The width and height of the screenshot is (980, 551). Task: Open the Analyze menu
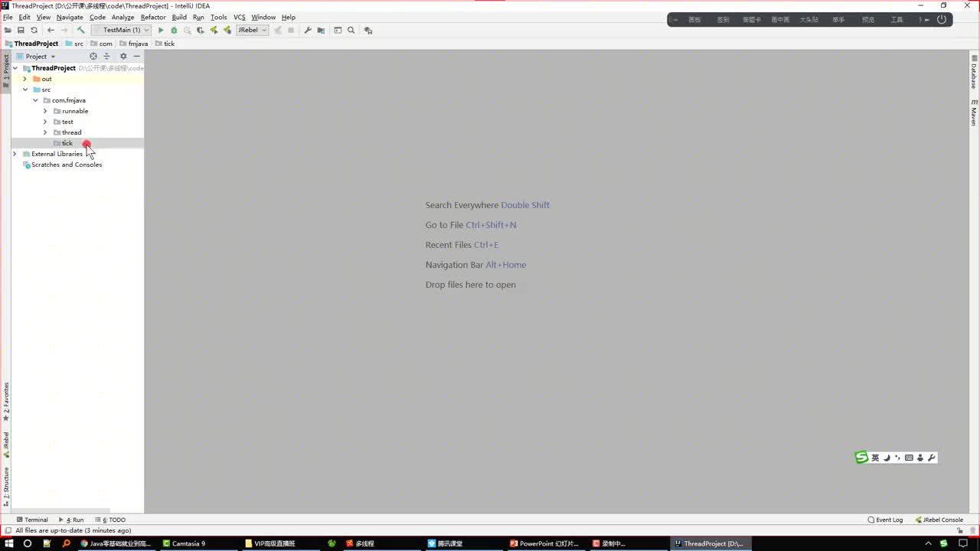122,17
